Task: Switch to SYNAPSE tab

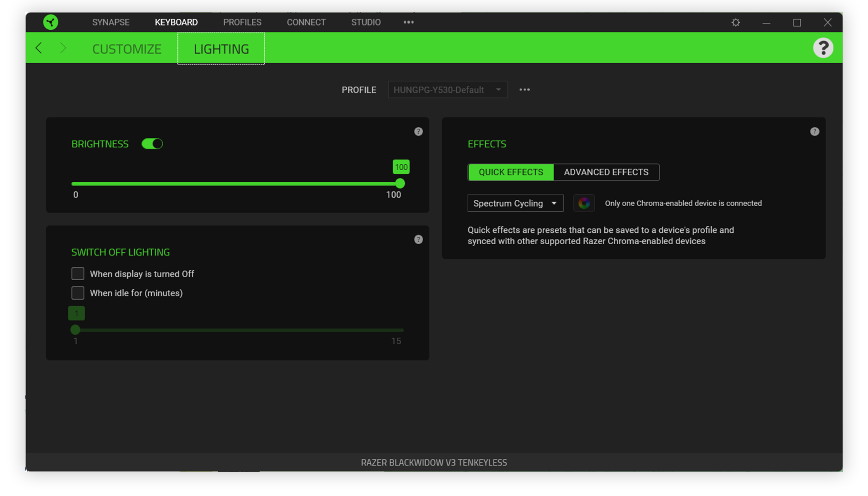Action: point(111,22)
